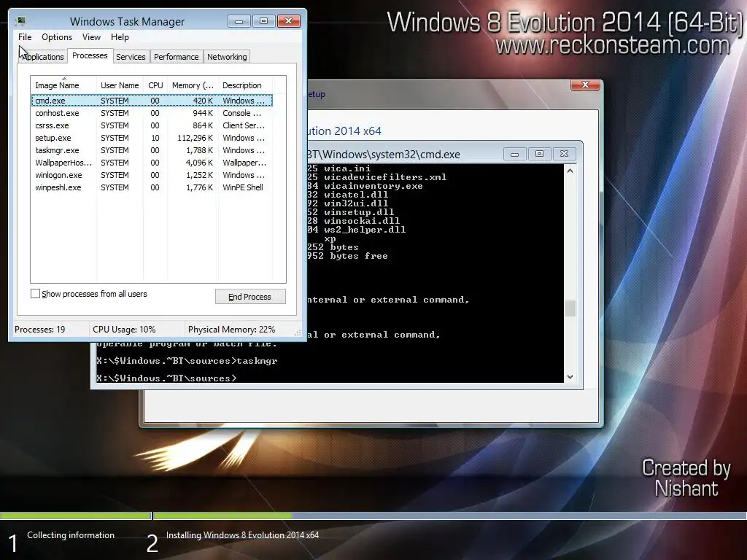This screenshot has height=560, width=747.
Task: Close the Windows Setup dialog
Action: [586, 85]
